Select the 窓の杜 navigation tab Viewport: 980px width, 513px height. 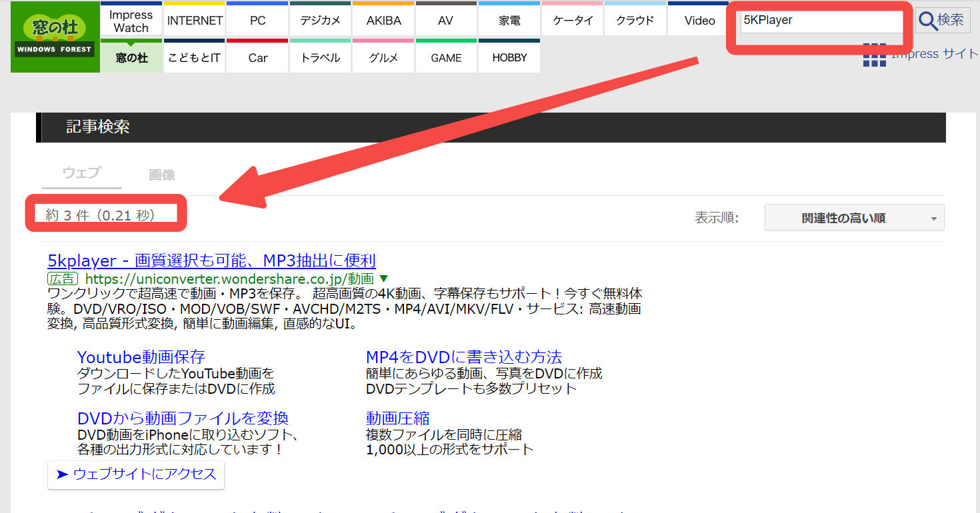pyautogui.click(x=131, y=56)
